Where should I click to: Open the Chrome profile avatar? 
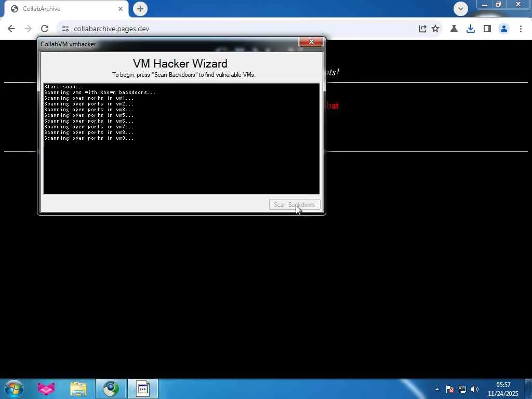tap(504, 29)
